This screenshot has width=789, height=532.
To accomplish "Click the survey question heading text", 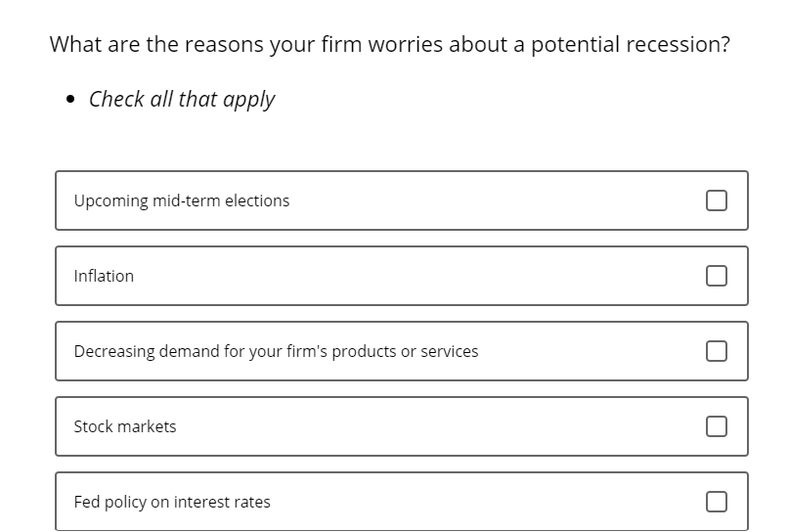I will pos(389,45).
